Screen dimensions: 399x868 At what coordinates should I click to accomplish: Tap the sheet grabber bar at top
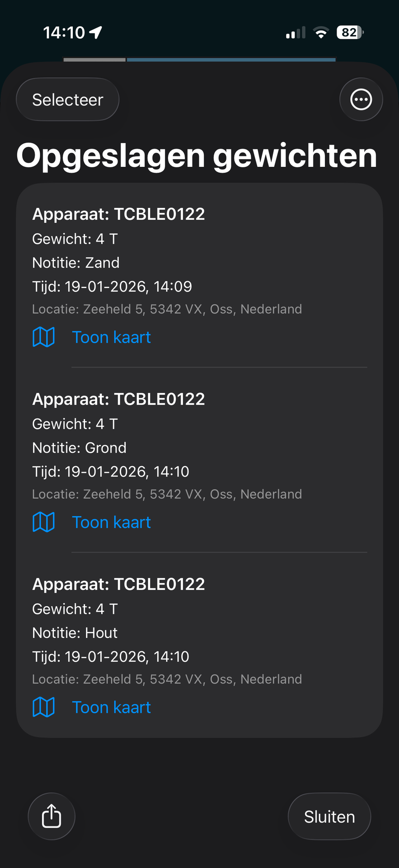pos(199,59)
